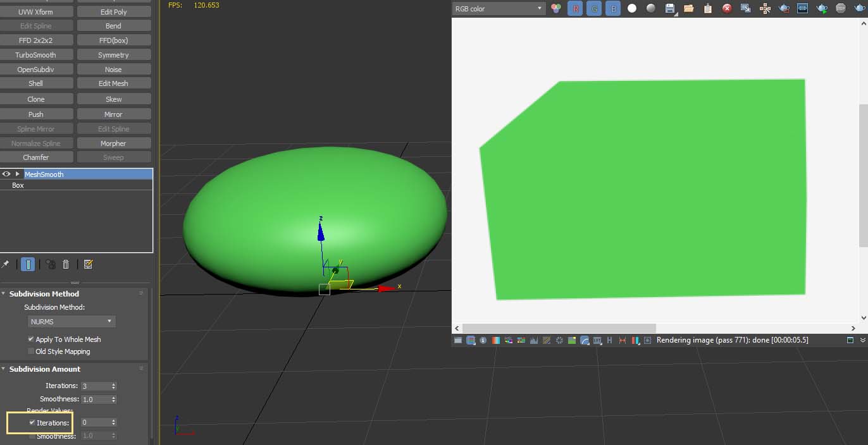Open the RGB color channel dropdown

click(499, 9)
